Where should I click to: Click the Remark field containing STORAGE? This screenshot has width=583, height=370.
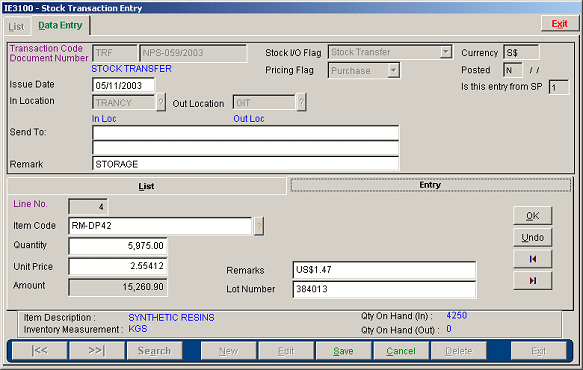click(245, 164)
